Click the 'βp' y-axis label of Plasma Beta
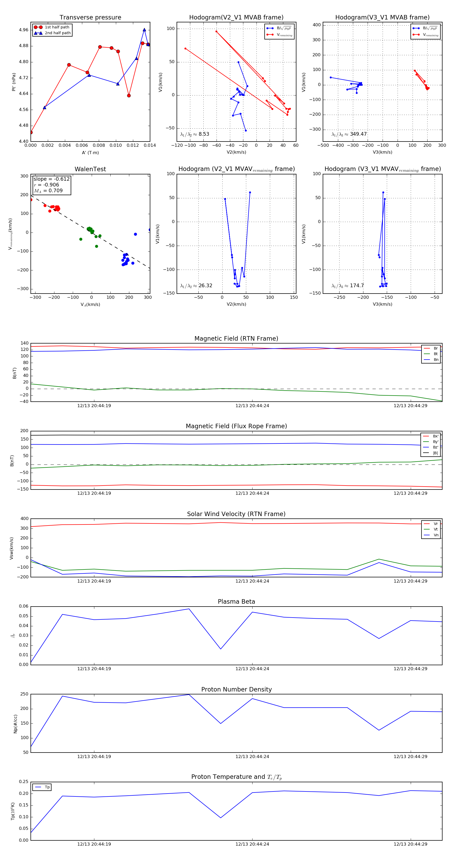This screenshot has width=473, height=868. point(13,635)
